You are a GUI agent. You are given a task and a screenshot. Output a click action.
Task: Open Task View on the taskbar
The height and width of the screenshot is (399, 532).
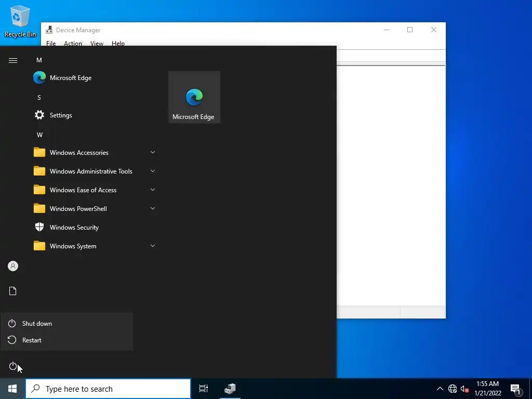204,389
